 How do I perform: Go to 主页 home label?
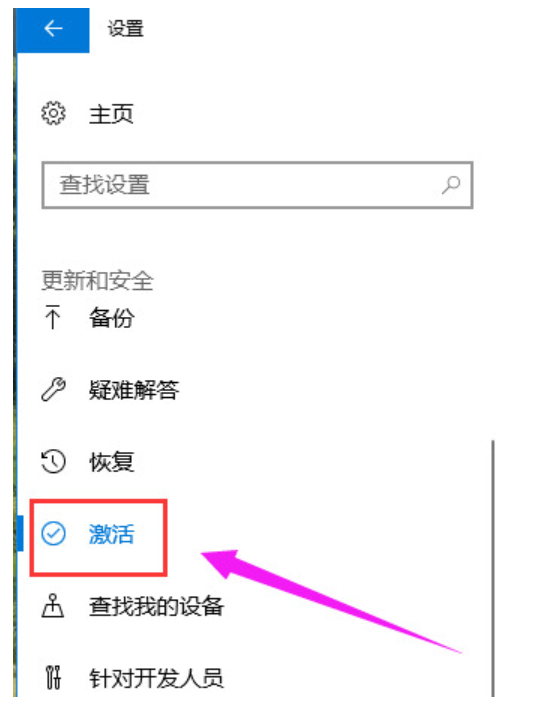[x=111, y=114]
